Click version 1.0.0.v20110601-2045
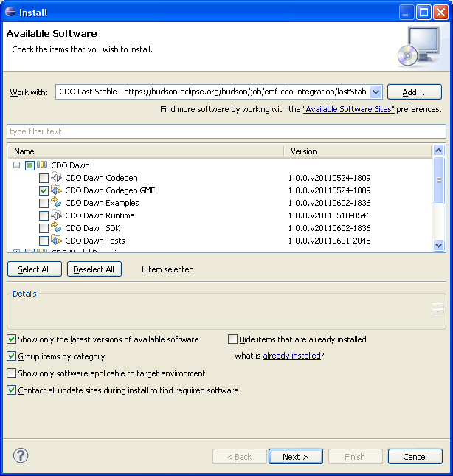The width and height of the screenshot is (453, 476). (x=329, y=241)
